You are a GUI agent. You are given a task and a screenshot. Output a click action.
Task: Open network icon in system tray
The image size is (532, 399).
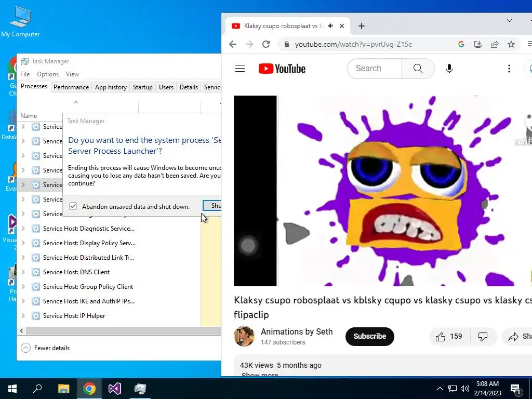pos(453,389)
